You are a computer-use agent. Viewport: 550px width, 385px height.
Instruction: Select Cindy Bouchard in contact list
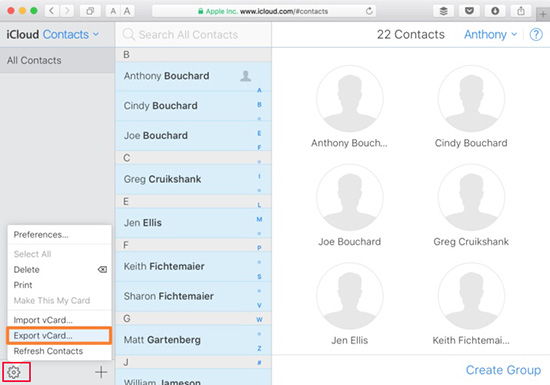[193, 106]
